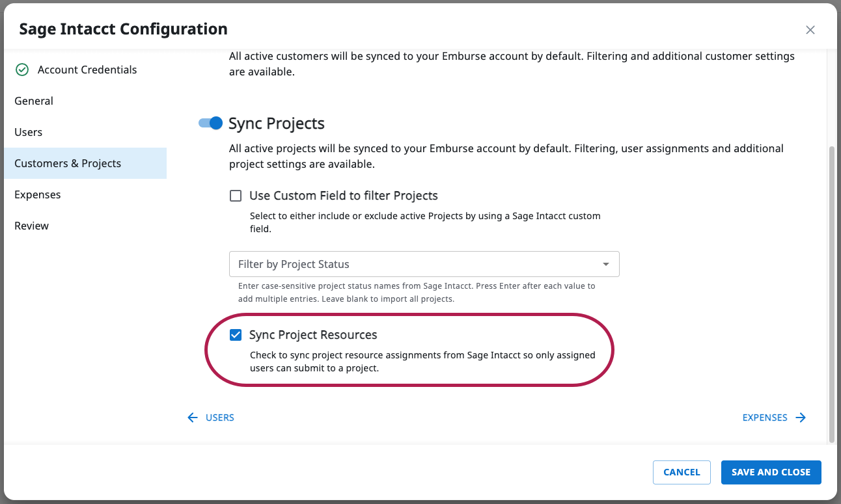Close the Sage Intacct Configuration dialog
841x504 pixels.
(810, 30)
